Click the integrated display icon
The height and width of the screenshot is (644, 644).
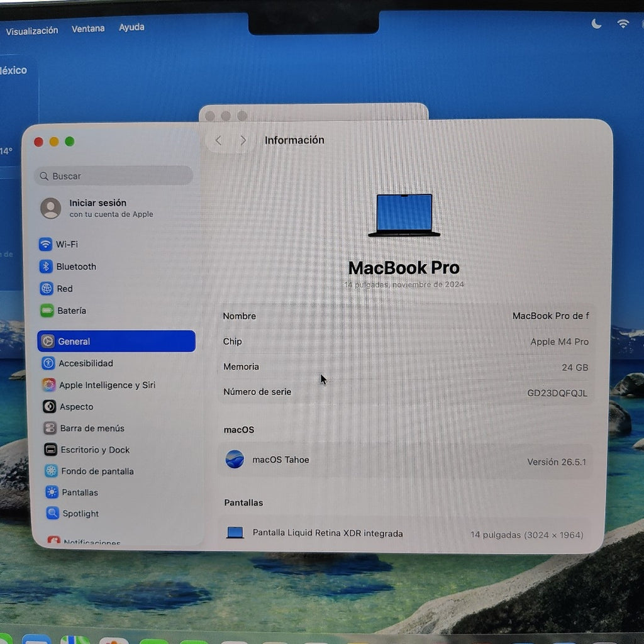235,533
